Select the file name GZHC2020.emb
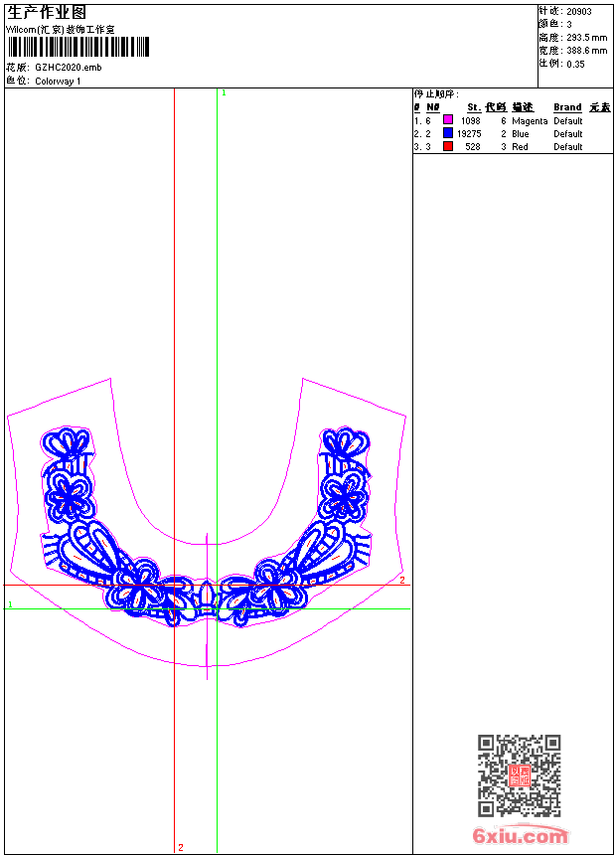 pyautogui.click(x=69, y=67)
